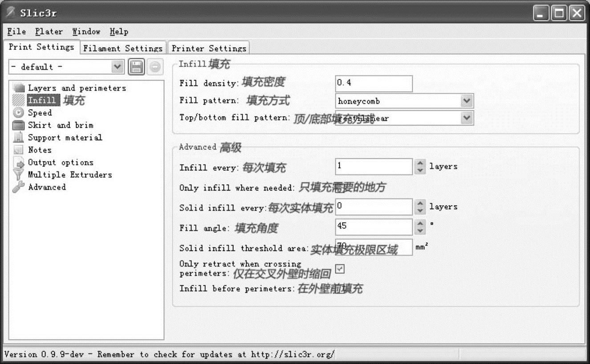590x364 pixels.
Task: Increase the Fill angle with up arrow
Action: pos(420,223)
